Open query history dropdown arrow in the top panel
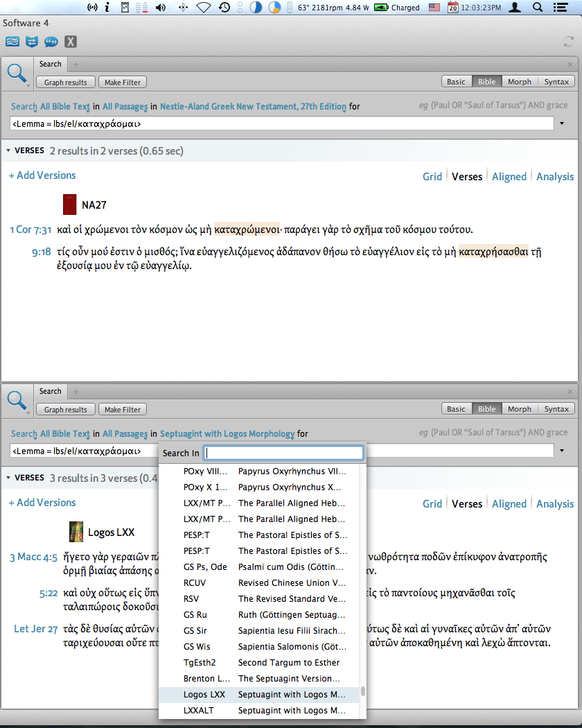582x728 pixels. point(562,123)
